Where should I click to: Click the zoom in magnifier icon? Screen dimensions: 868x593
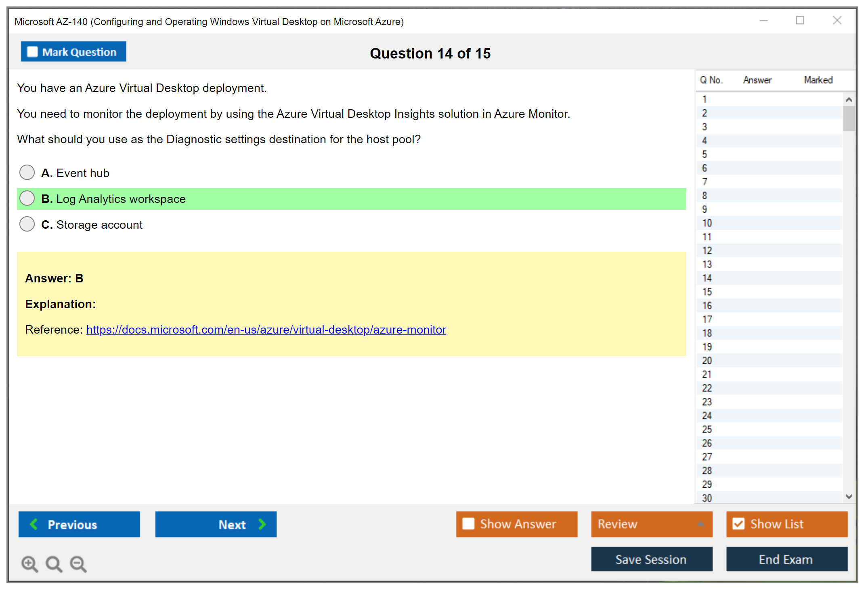(x=29, y=564)
